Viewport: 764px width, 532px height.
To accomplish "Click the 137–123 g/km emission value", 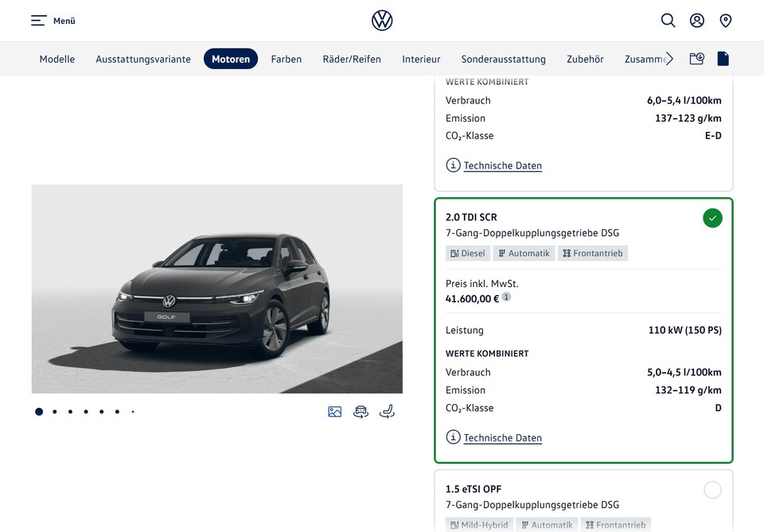I will click(688, 118).
